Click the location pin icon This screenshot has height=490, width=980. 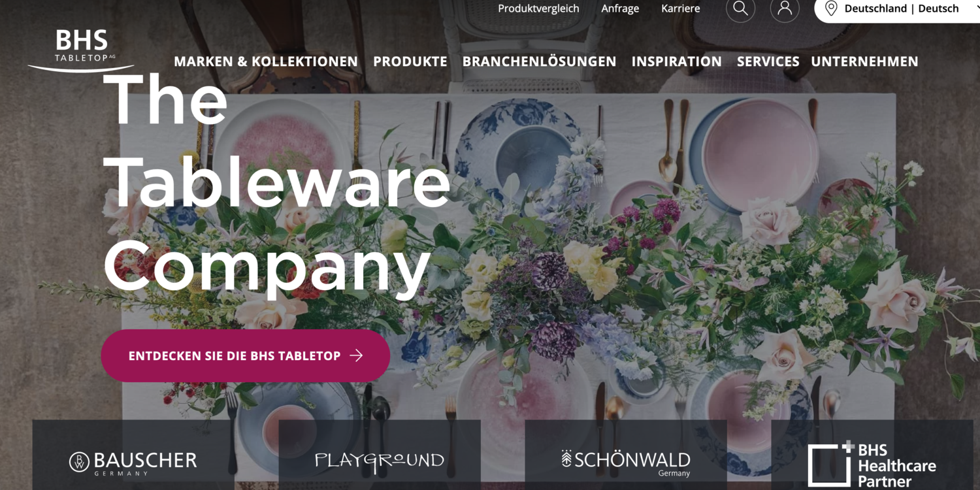click(x=831, y=8)
